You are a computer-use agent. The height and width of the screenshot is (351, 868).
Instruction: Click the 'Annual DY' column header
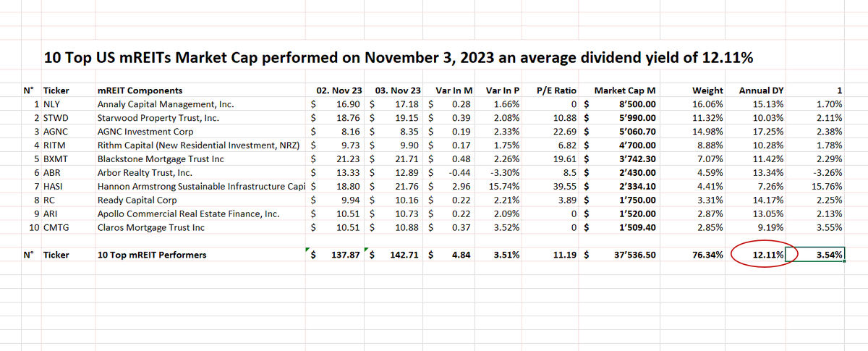pyautogui.click(x=760, y=91)
